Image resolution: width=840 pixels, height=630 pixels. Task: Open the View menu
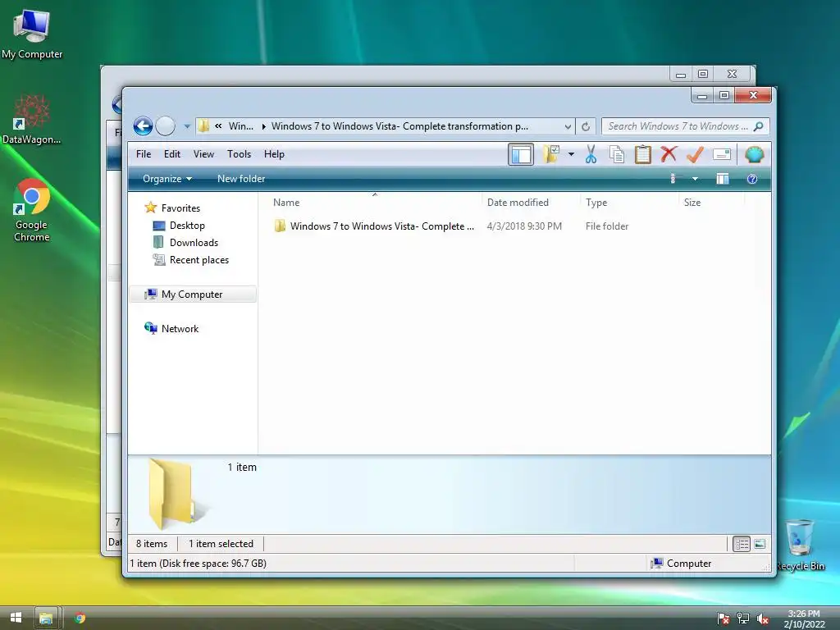(203, 154)
